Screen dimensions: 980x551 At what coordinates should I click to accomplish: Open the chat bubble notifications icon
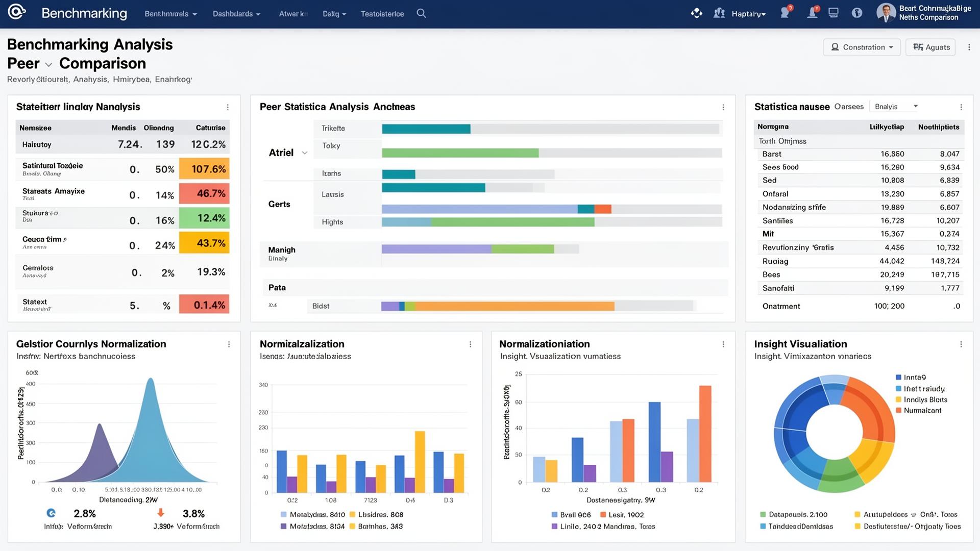[785, 13]
